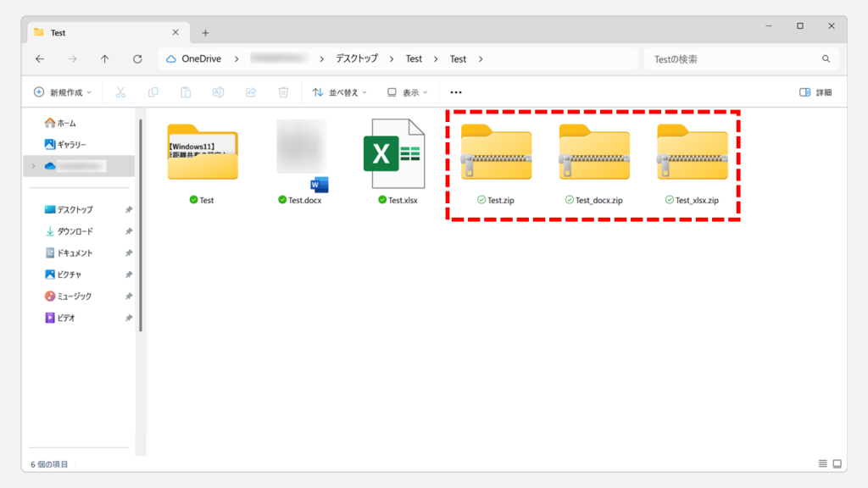The width and height of the screenshot is (868, 488).
Task: Select the Test_docx.zip compressed folder icon
Action: tap(594, 152)
